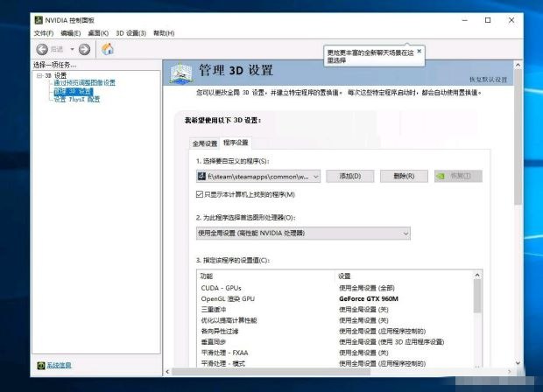Click the Back arrow toolbar icon
The width and height of the screenshot is (543, 392).
pos(42,50)
